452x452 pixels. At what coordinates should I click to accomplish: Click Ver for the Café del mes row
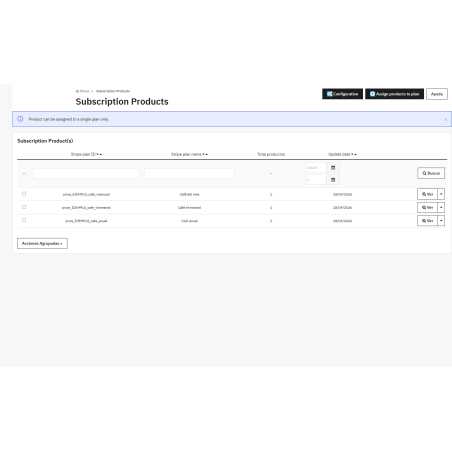click(427, 194)
